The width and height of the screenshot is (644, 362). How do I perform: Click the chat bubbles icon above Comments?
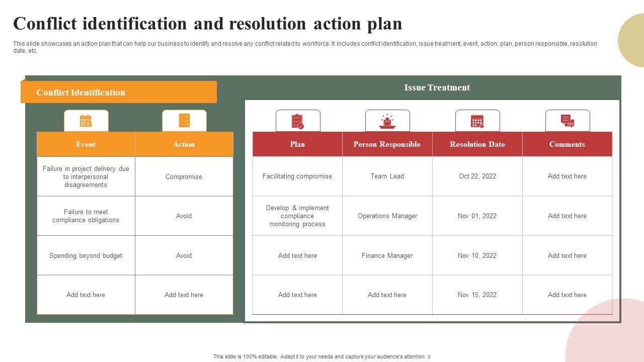pos(568,121)
